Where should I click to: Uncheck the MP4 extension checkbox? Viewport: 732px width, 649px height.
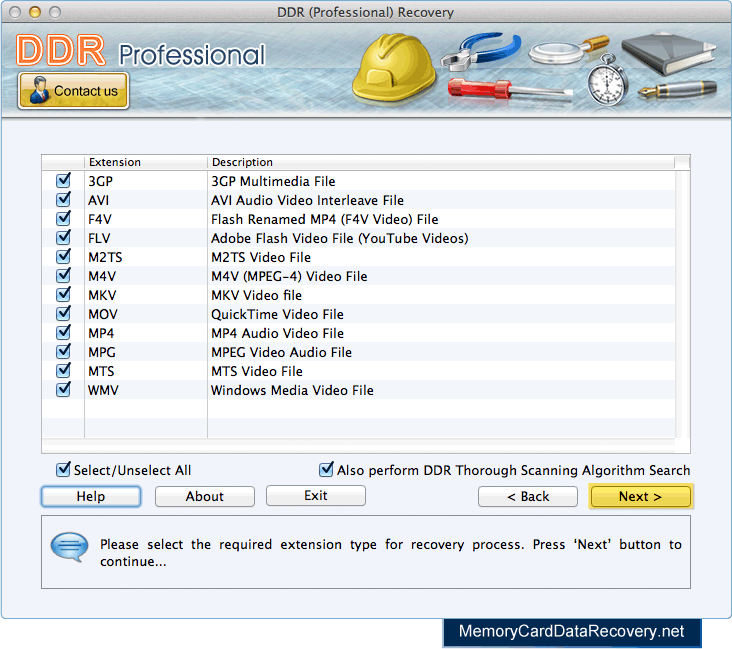(x=63, y=332)
